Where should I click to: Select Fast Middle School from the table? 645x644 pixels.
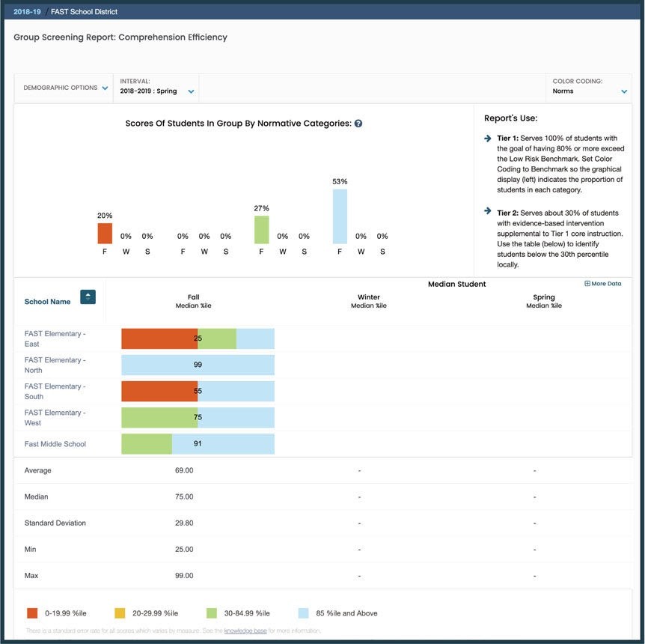point(56,443)
